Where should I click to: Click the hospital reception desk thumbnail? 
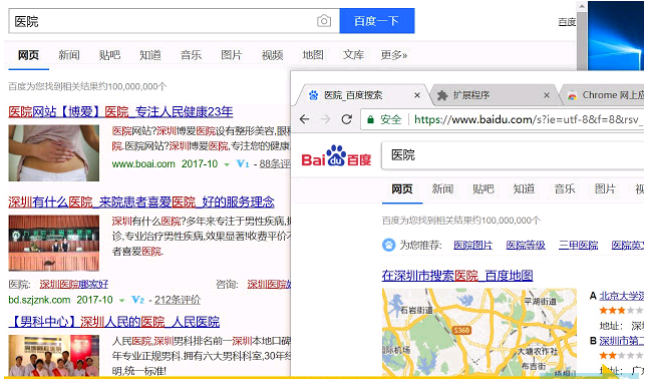coord(54,242)
